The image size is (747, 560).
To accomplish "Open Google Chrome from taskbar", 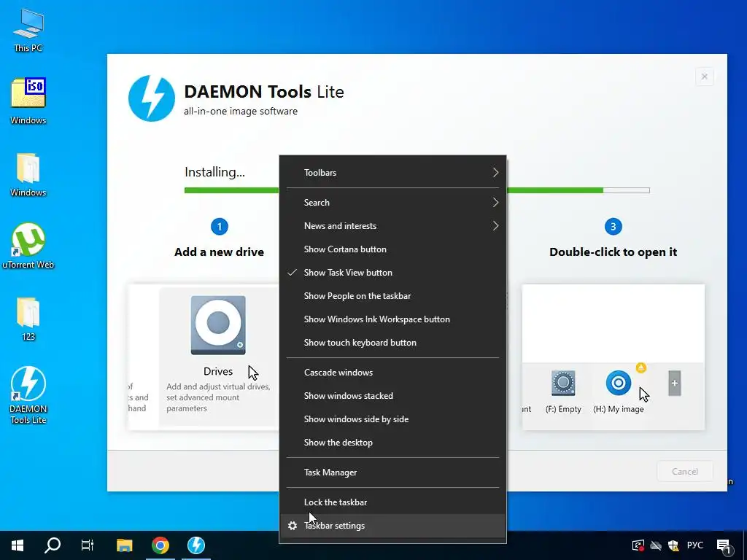I will pos(160,545).
